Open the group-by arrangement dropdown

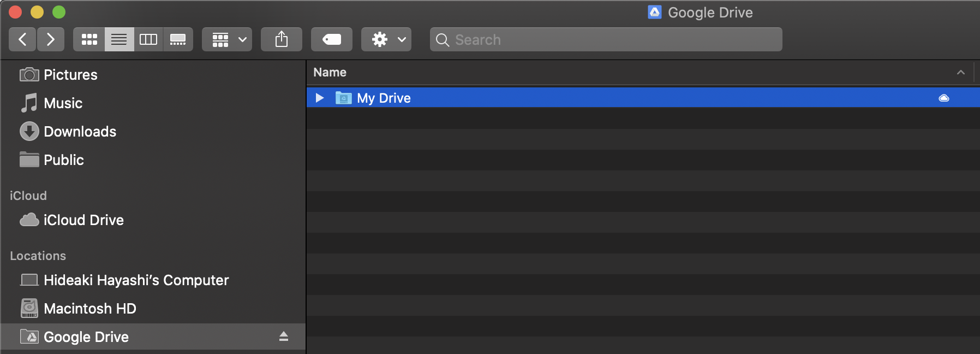pos(227,39)
